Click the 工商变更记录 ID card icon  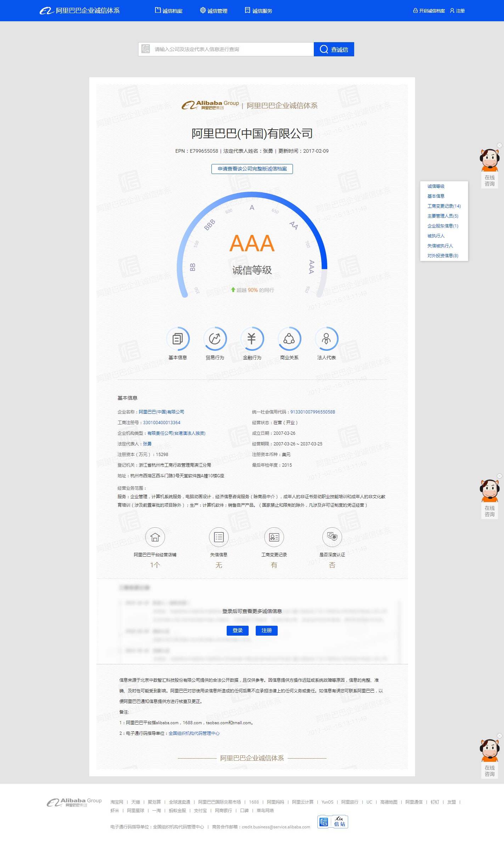click(x=274, y=537)
